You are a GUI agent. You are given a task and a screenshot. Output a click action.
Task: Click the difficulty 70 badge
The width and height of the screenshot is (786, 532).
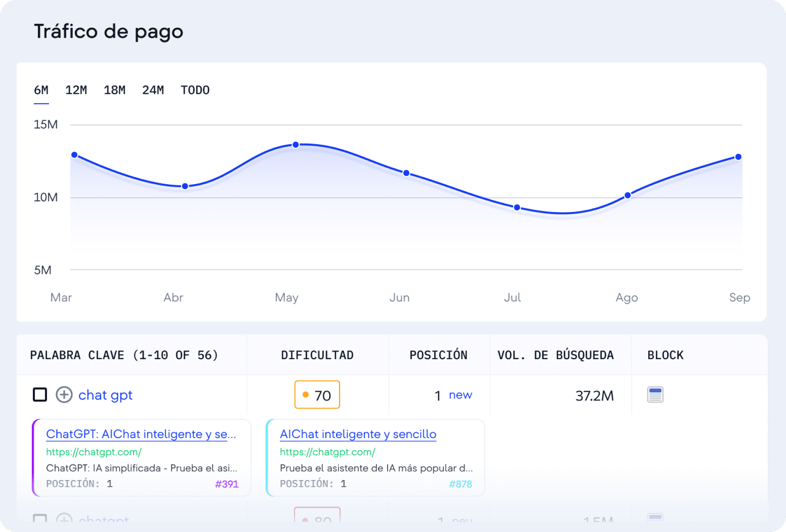(x=317, y=394)
